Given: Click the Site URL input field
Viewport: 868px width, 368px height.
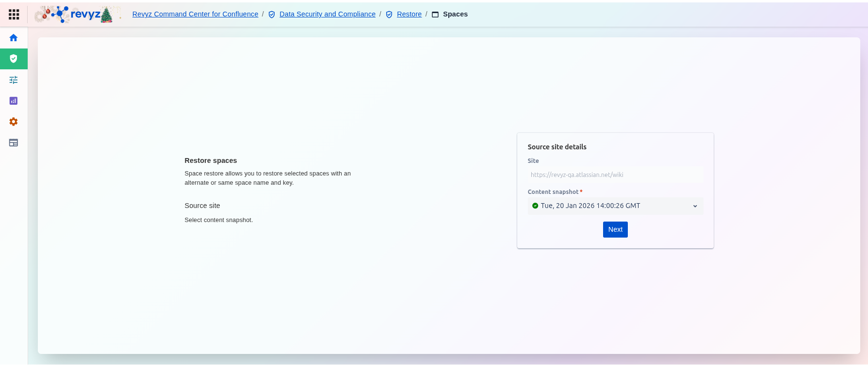Looking at the screenshot, I should coord(615,175).
